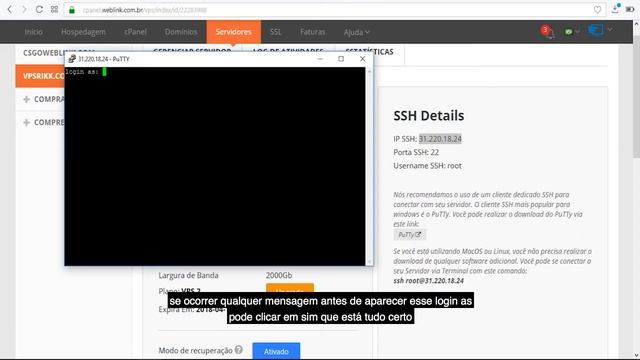The image size is (640, 360).
Task: Expand the COMPRE plus item in sidebar
Action: [27, 122]
